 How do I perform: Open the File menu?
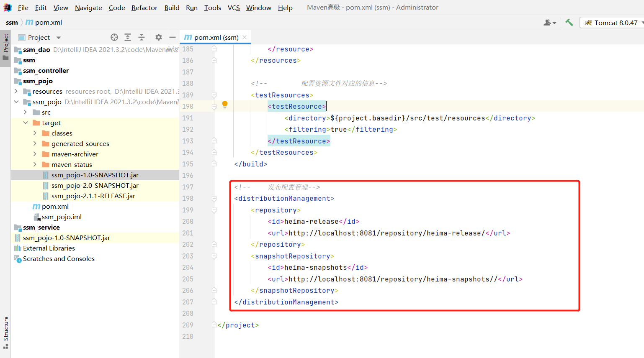23,8
